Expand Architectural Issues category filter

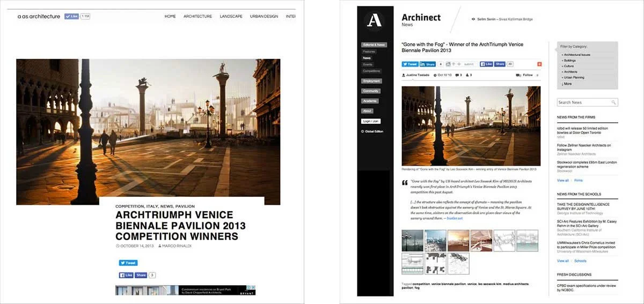576,55
